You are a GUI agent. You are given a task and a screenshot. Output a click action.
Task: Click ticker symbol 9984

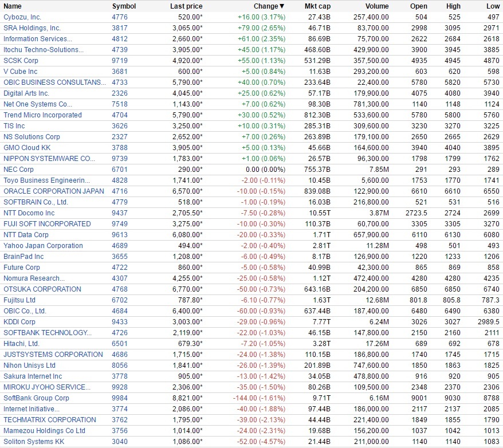click(x=120, y=399)
